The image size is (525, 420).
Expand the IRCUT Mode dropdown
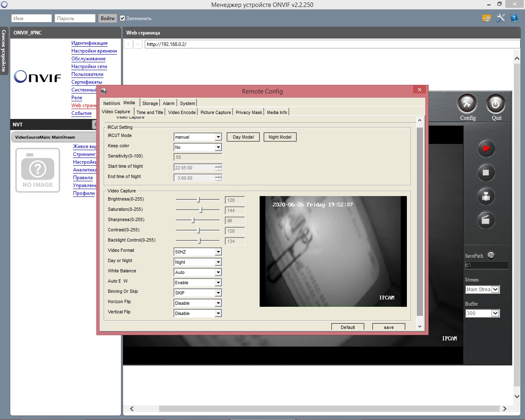[x=218, y=137]
